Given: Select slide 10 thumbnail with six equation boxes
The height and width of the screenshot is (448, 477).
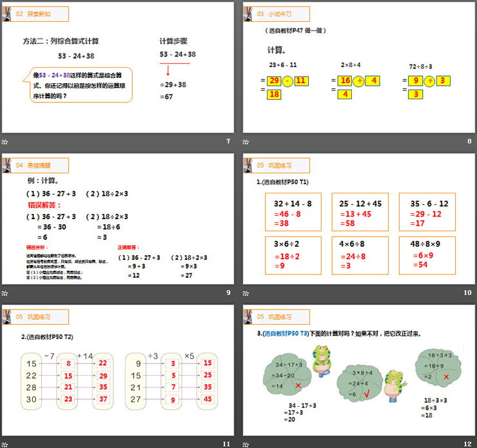Looking at the screenshot, I should pyautogui.click(x=358, y=219).
